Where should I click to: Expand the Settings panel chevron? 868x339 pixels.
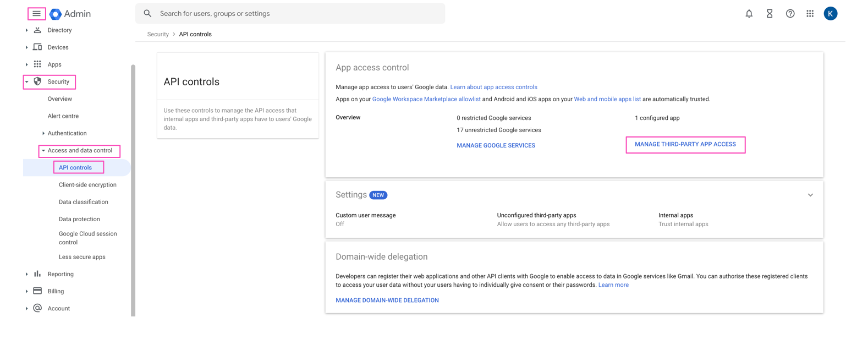(x=810, y=195)
